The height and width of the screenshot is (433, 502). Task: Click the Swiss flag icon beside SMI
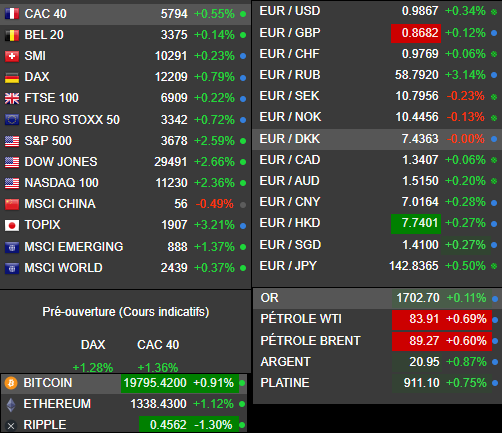(12, 56)
